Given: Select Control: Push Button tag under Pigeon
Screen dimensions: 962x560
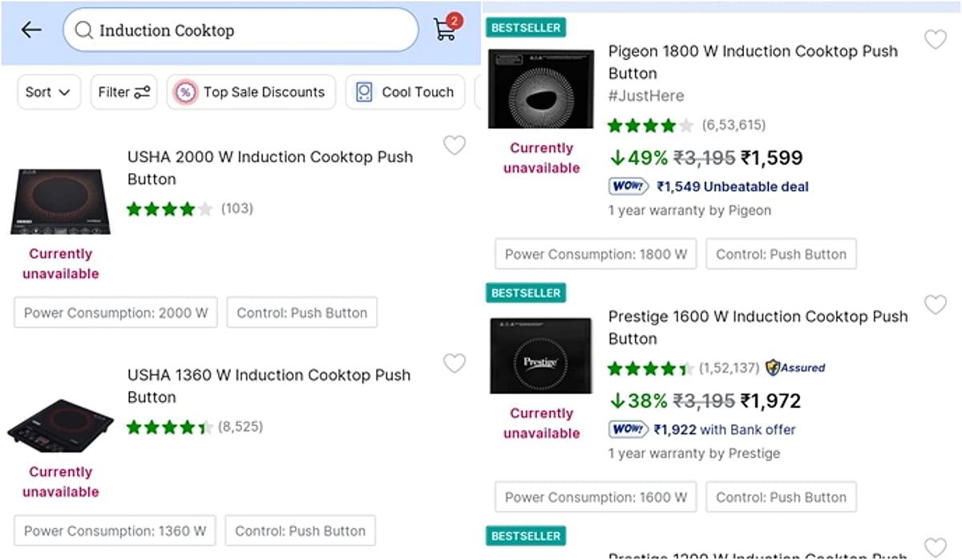Looking at the screenshot, I should (x=781, y=254).
